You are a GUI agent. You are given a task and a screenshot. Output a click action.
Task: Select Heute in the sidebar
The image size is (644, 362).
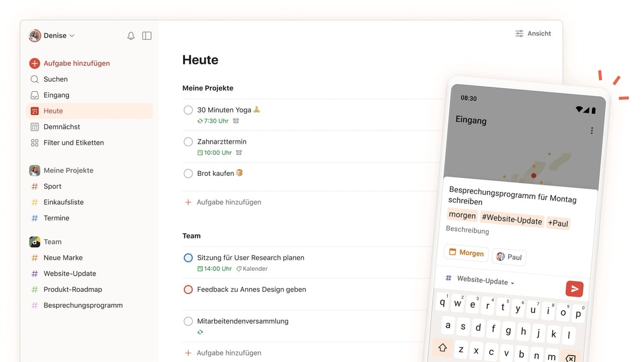pos(53,111)
